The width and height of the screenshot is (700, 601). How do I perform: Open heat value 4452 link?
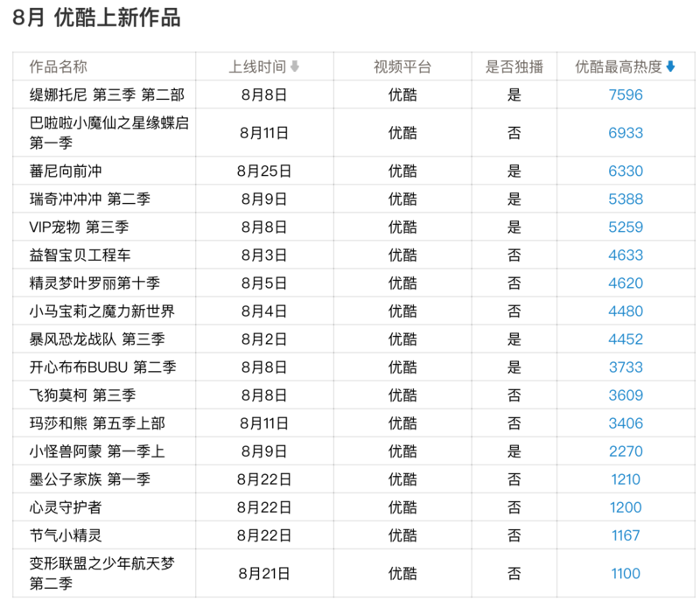coord(626,339)
